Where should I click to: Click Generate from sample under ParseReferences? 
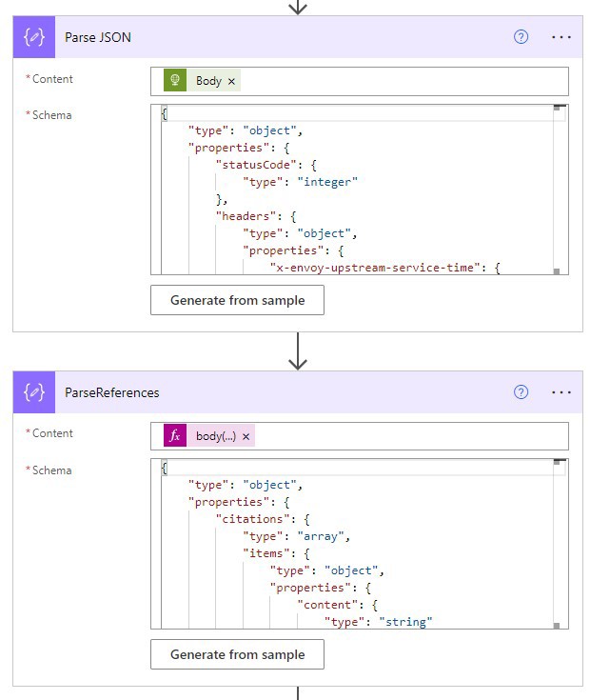(237, 654)
